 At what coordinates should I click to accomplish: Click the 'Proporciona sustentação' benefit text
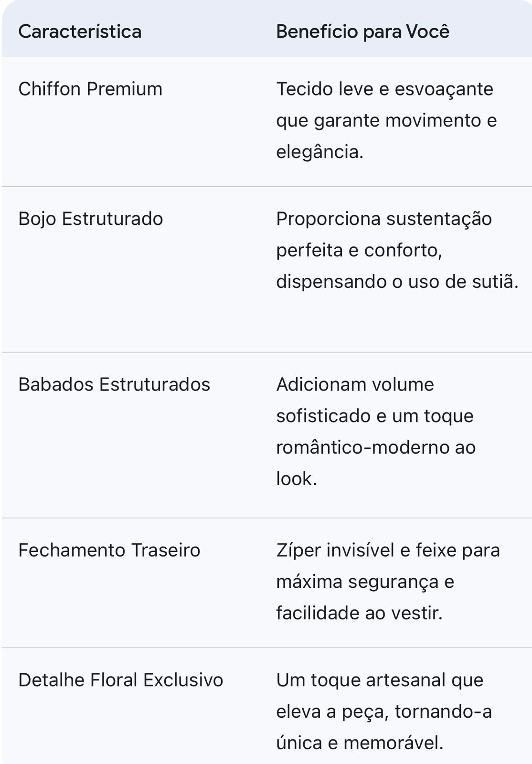click(383, 219)
